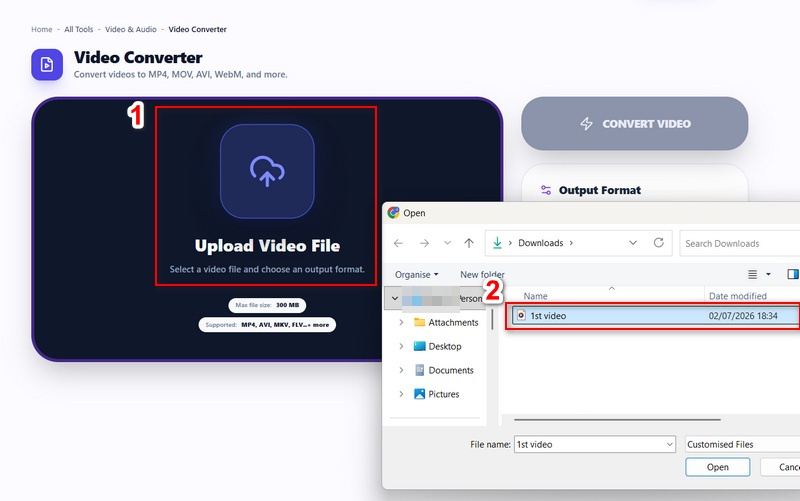Image resolution: width=800 pixels, height=501 pixels.
Task: Click the New folder button
Action: tap(482, 274)
